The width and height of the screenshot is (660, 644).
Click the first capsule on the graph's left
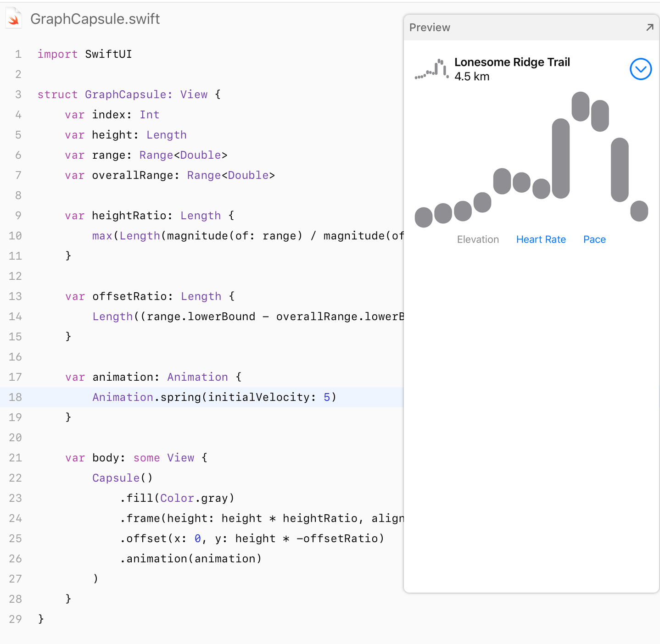[423, 217]
